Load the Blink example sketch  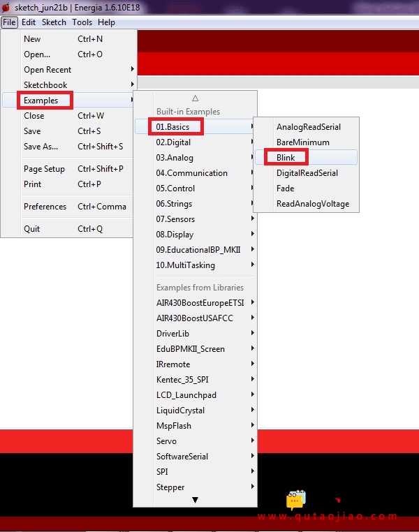306,157
